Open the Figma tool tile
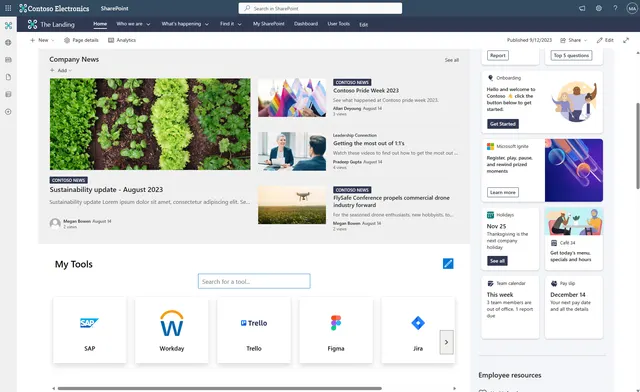This screenshot has height=392, width=640. point(336,330)
